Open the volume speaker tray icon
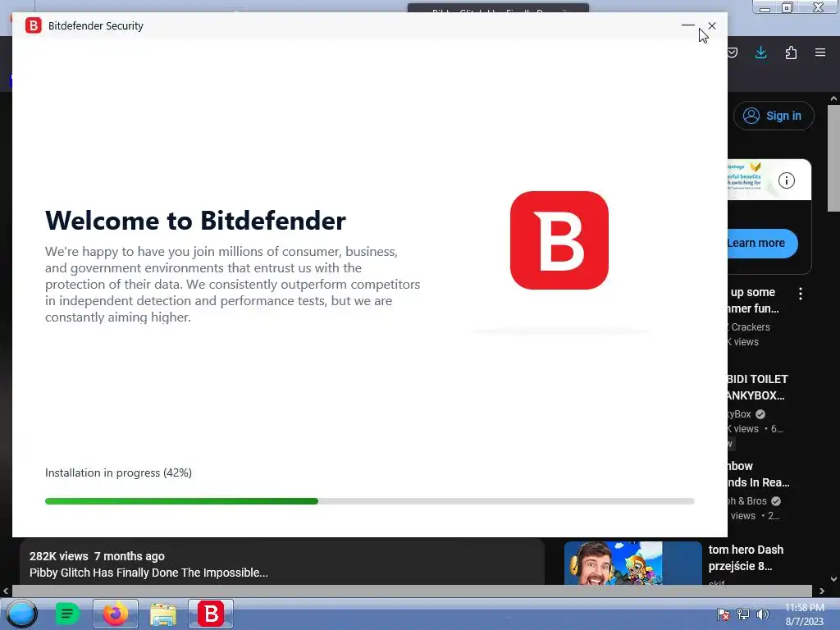 pos(762,614)
